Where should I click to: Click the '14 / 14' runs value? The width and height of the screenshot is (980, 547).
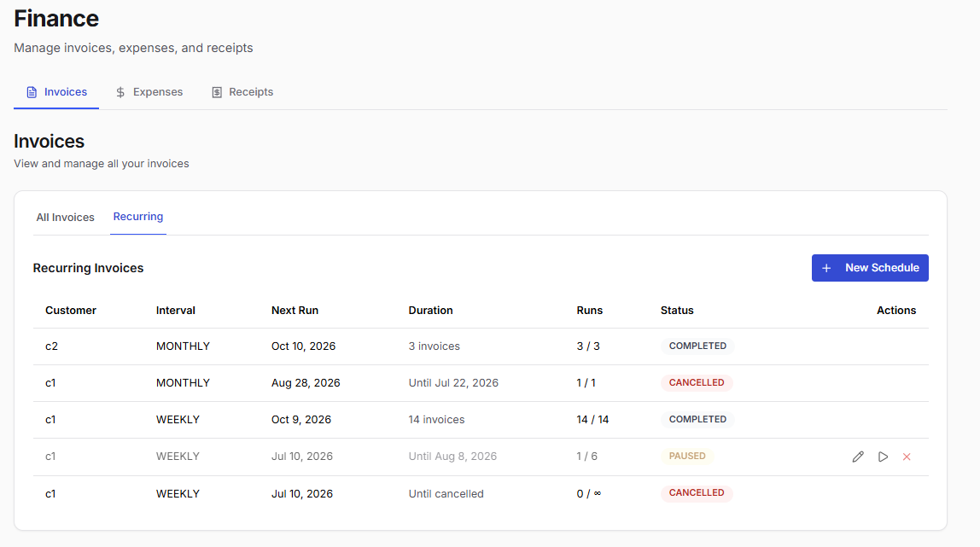pos(592,420)
